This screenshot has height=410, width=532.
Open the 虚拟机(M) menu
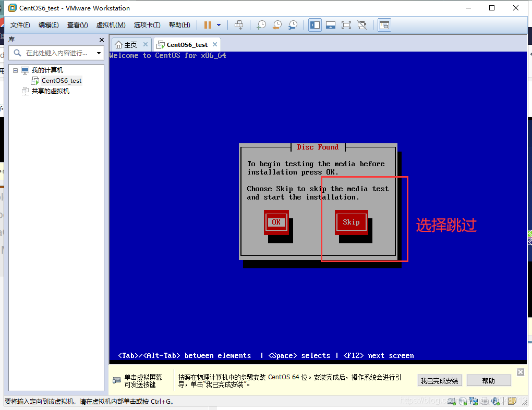pos(110,24)
